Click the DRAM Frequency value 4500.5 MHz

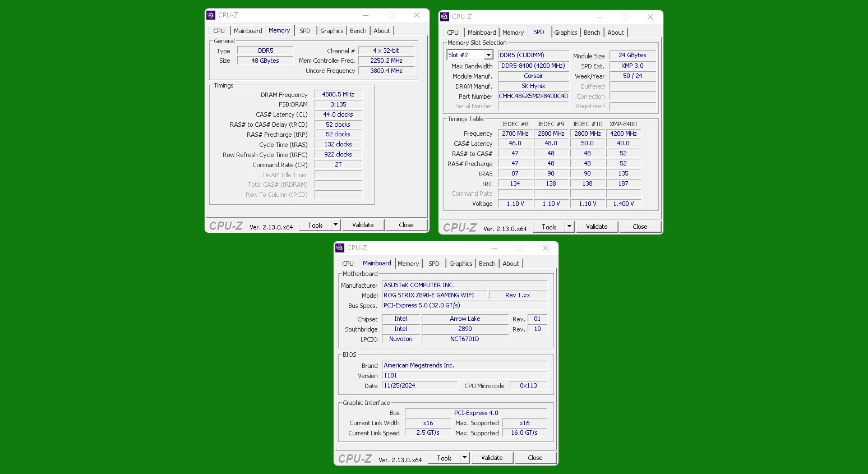coord(338,94)
